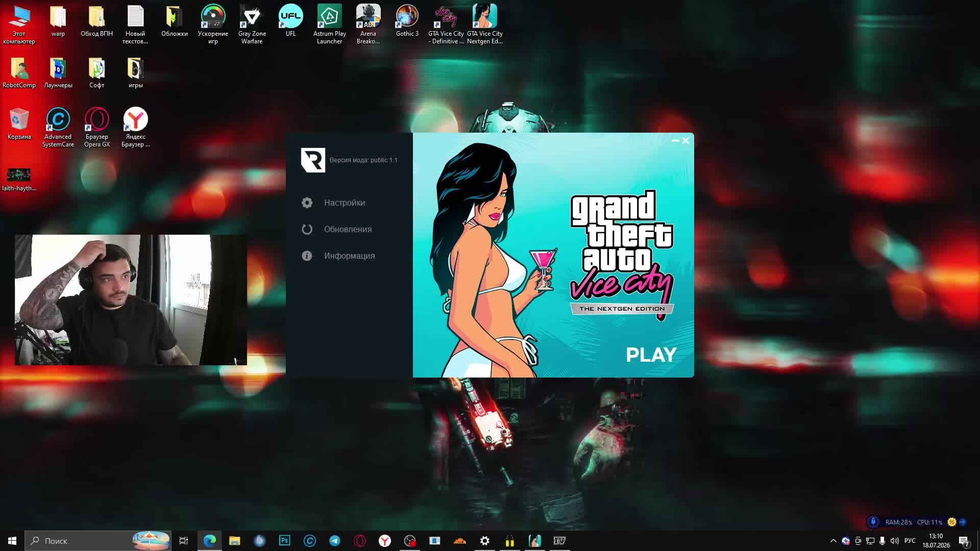
Task: Select the Яндекс Браузер desktop shortcut
Action: tap(135, 128)
